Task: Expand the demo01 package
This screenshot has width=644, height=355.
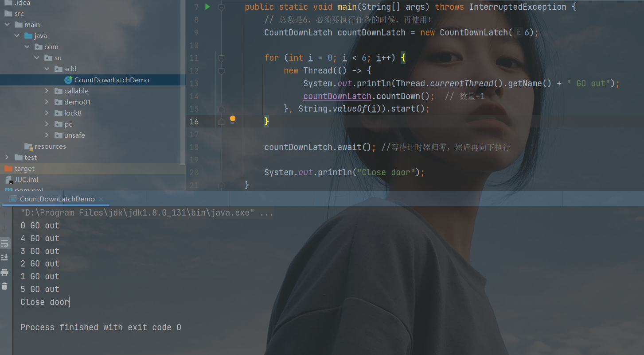Action: coord(47,102)
